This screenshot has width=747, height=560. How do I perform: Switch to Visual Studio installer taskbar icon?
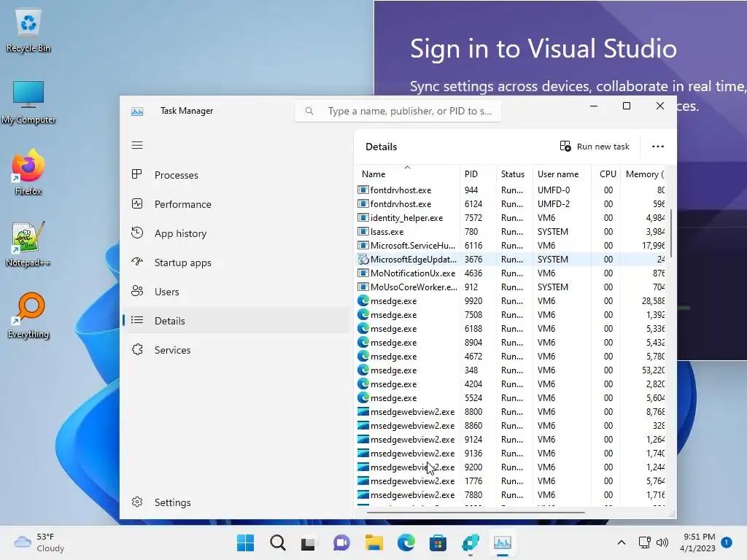pyautogui.click(x=471, y=542)
